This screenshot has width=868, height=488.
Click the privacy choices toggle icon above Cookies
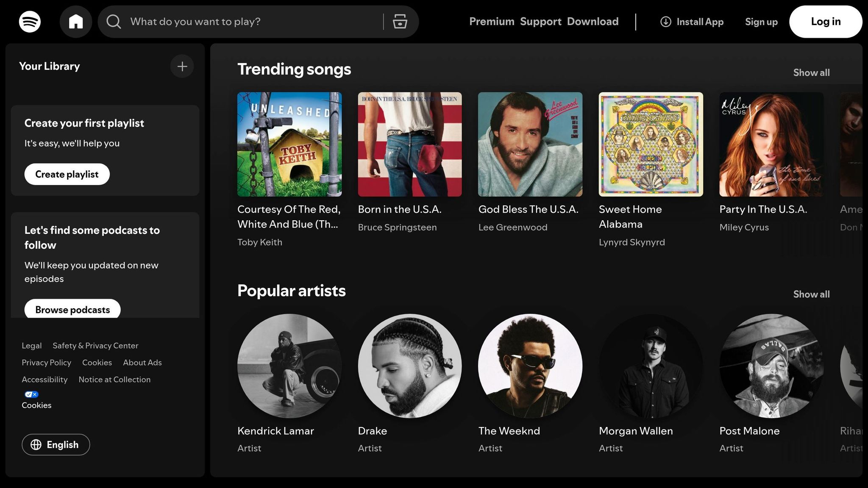31,394
